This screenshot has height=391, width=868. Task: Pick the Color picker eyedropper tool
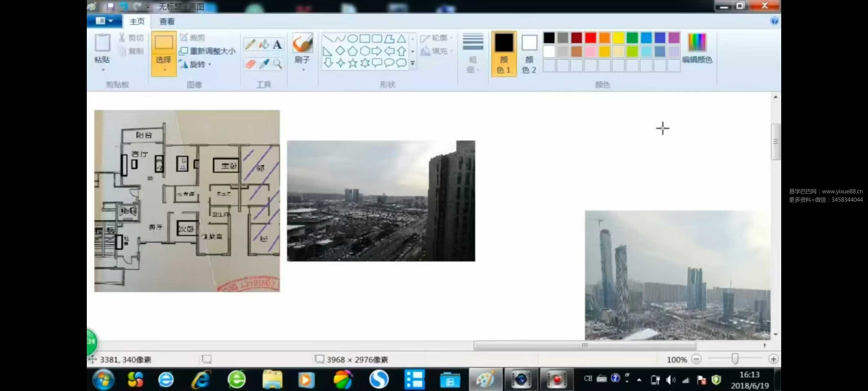264,64
